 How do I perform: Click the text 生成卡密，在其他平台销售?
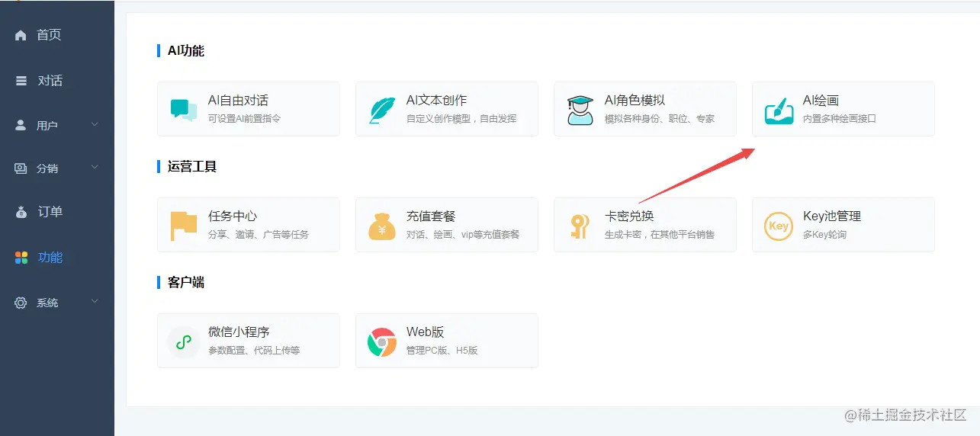coord(660,235)
